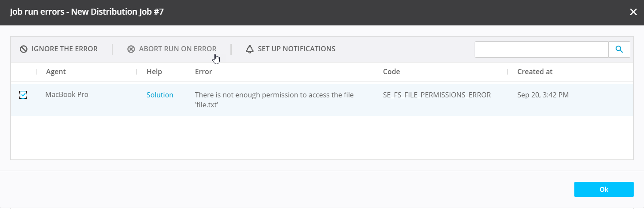Sort by the Error column header
The height and width of the screenshot is (209, 644).
(x=203, y=72)
